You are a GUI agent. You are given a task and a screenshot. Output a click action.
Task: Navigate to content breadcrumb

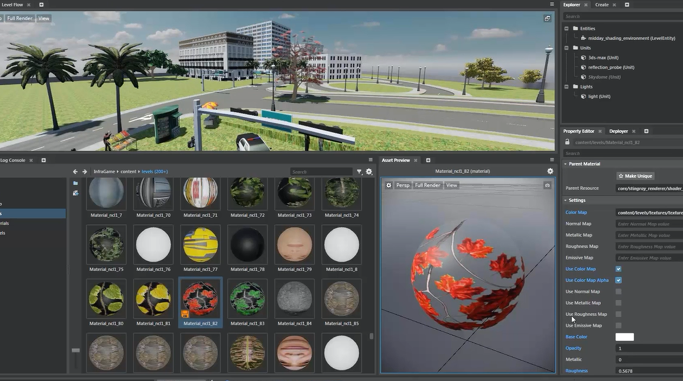(x=128, y=172)
